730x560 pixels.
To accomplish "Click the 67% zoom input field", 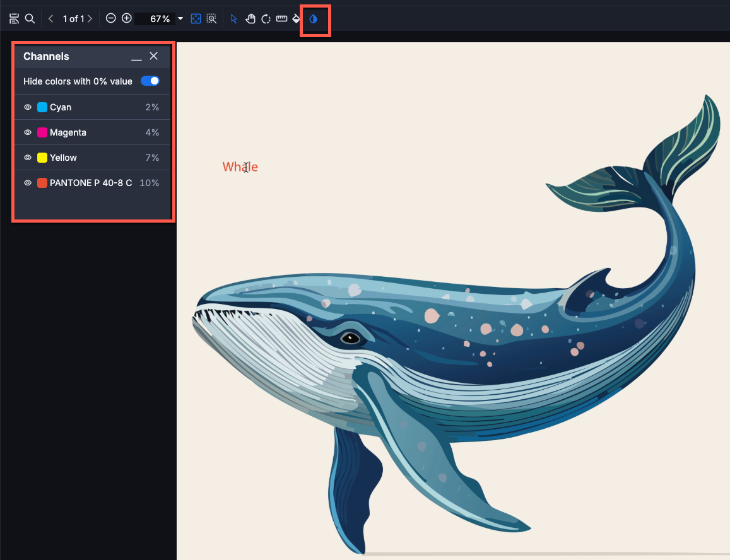I will [155, 19].
